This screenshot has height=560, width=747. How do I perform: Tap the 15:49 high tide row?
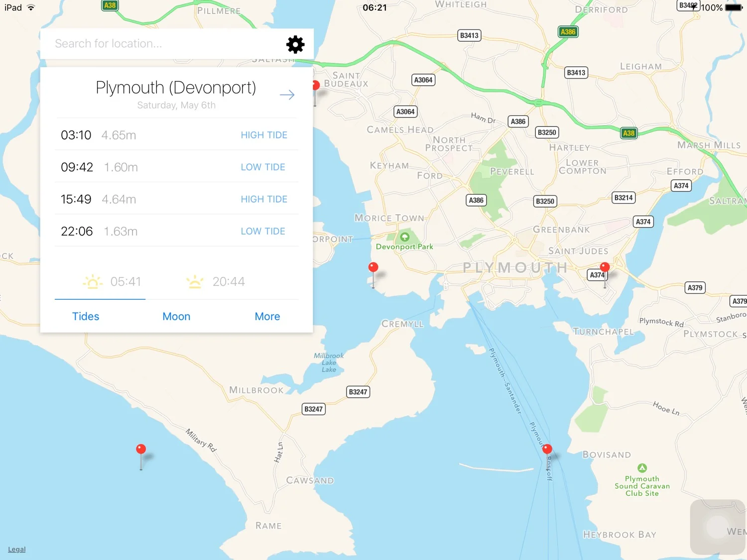point(176,199)
